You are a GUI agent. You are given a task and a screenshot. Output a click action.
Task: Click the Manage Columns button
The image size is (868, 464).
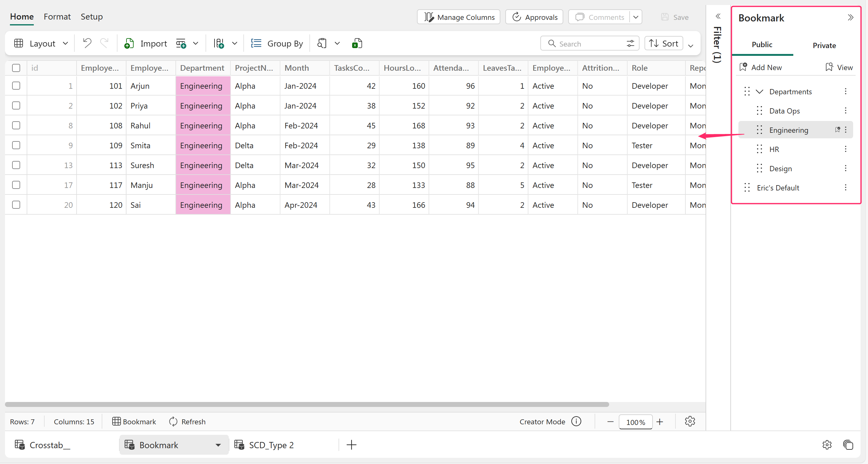point(458,17)
